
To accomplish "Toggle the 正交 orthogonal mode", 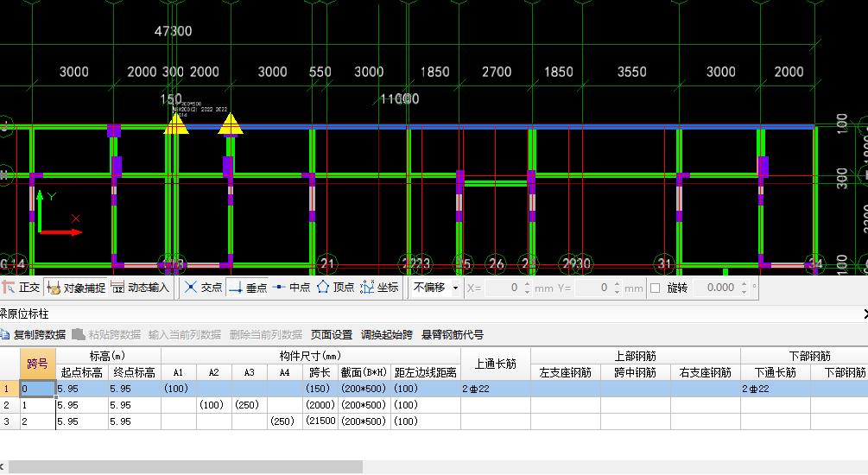I will click(21, 288).
